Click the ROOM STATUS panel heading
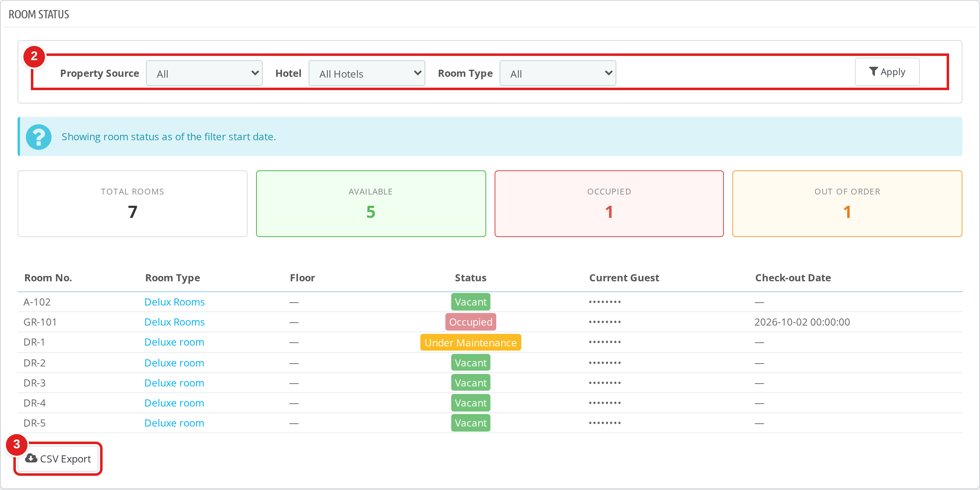This screenshot has width=980, height=490. pyautogui.click(x=39, y=14)
